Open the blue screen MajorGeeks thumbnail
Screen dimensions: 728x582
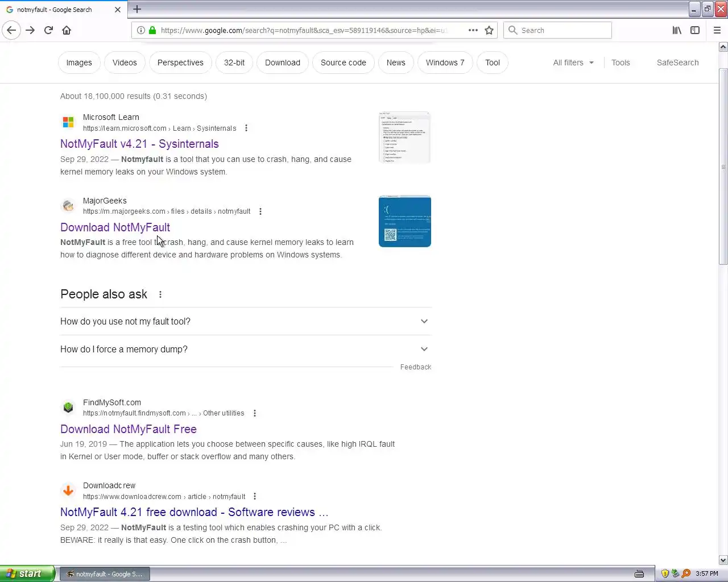click(405, 221)
